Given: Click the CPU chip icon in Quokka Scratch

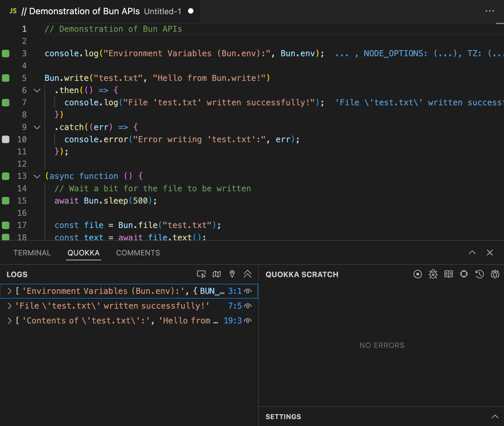Looking at the screenshot, I should 464,274.
